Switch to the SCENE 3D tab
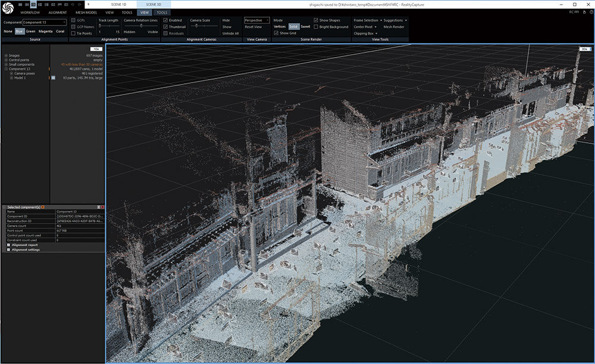 (x=154, y=5)
